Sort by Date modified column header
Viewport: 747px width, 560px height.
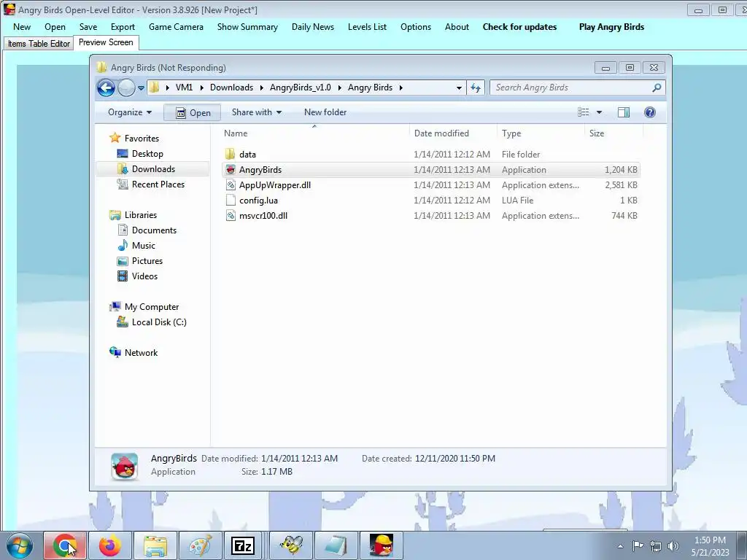point(441,133)
